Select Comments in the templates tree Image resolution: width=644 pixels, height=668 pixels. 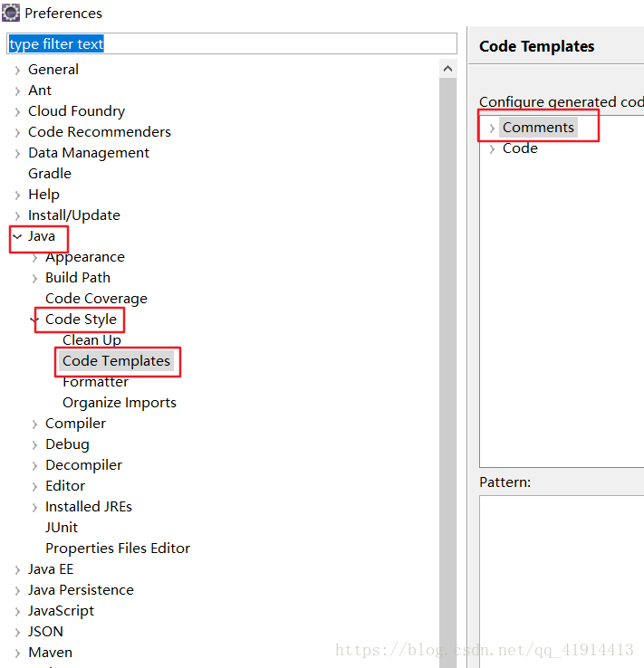pos(538,128)
